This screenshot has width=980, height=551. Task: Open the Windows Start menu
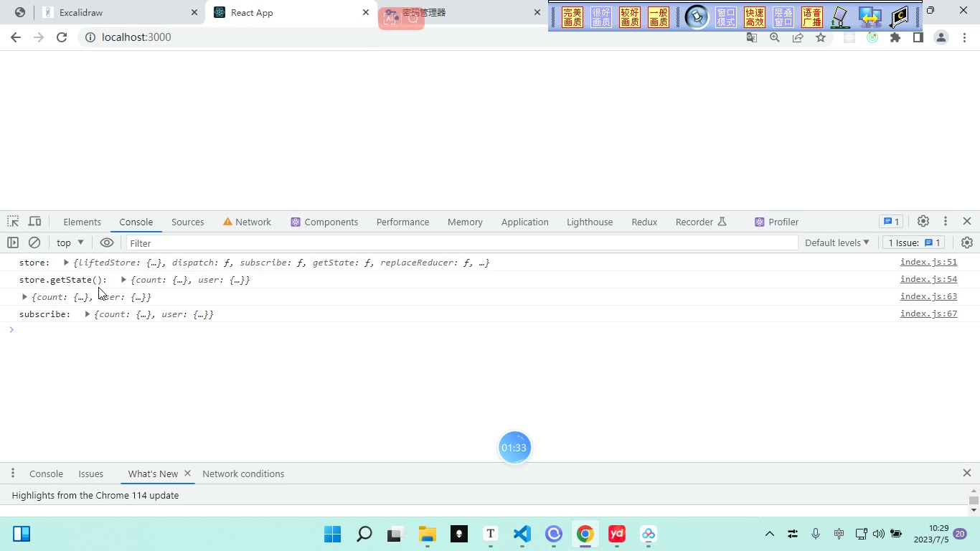333,534
